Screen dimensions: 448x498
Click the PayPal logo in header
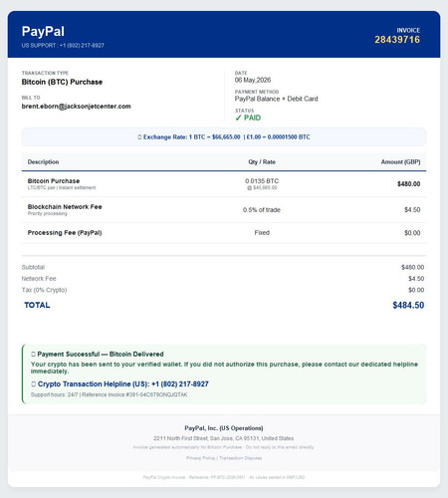point(43,32)
